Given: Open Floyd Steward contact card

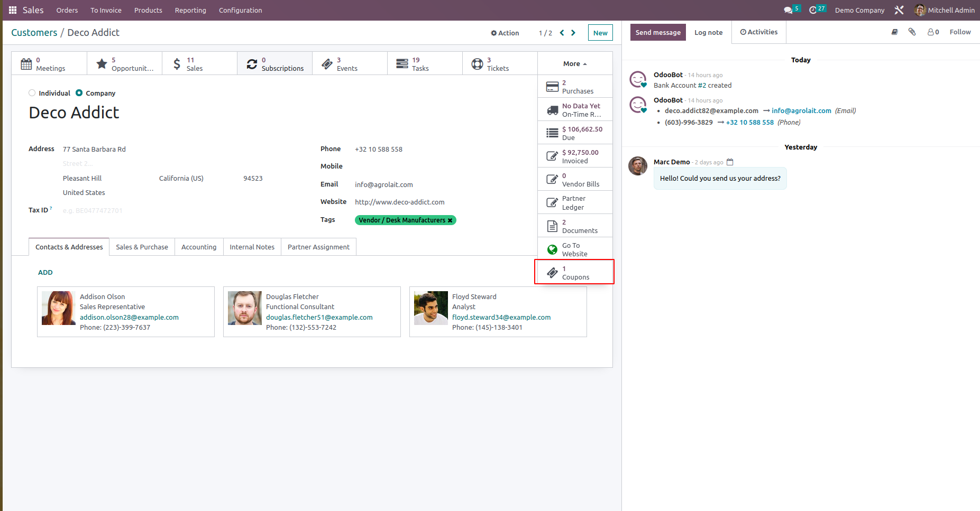Looking at the screenshot, I should (x=498, y=312).
